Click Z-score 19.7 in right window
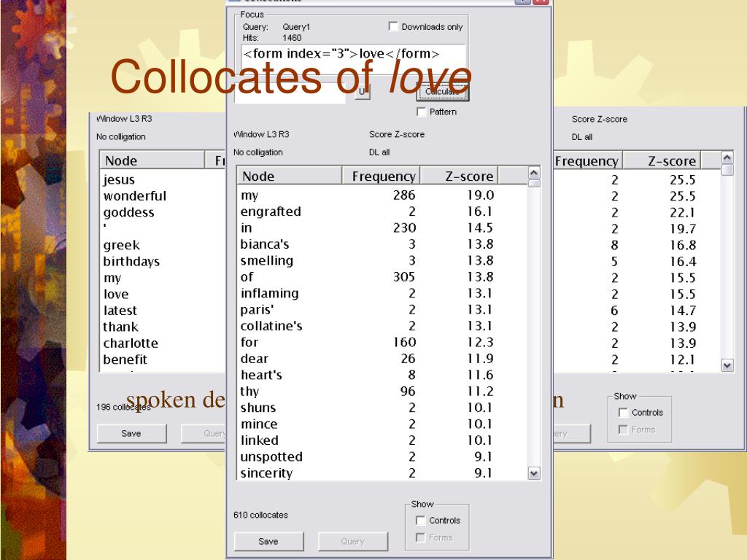 [683, 229]
